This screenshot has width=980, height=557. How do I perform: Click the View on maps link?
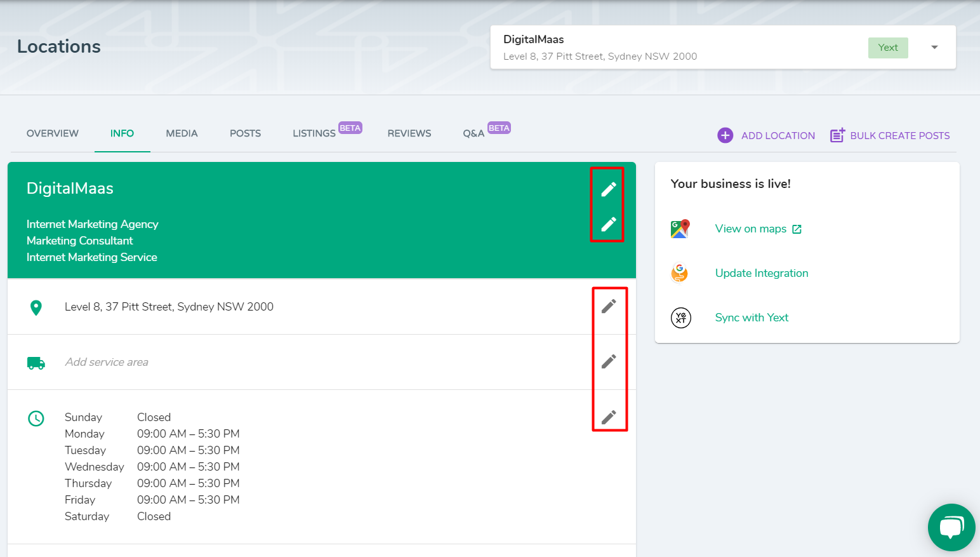point(751,229)
